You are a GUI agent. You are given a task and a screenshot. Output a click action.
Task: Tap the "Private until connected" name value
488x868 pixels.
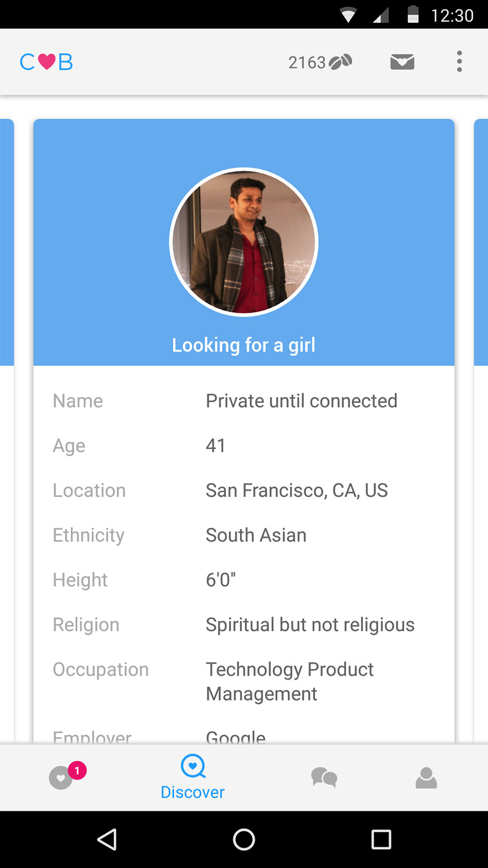click(x=301, y=401)
